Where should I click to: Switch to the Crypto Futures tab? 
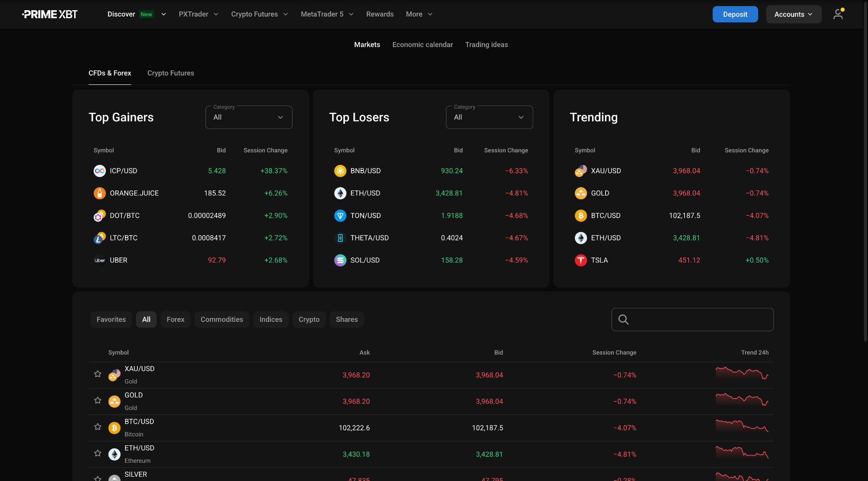(x=171, y=73)
